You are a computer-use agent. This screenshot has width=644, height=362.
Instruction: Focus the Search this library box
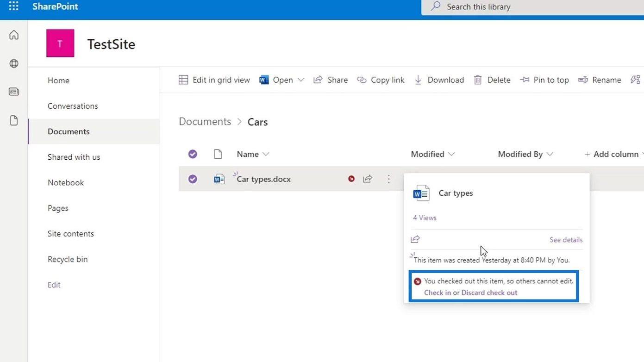(x=532, y=7)
